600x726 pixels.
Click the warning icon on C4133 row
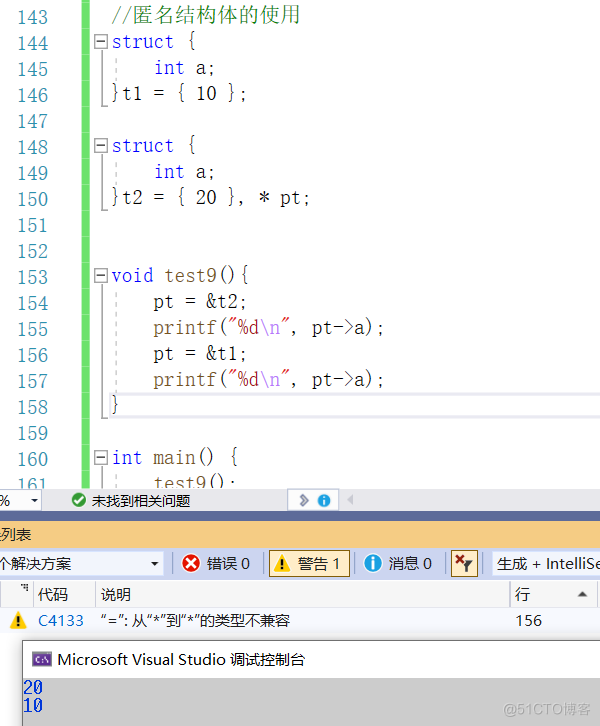click(18, 620)
